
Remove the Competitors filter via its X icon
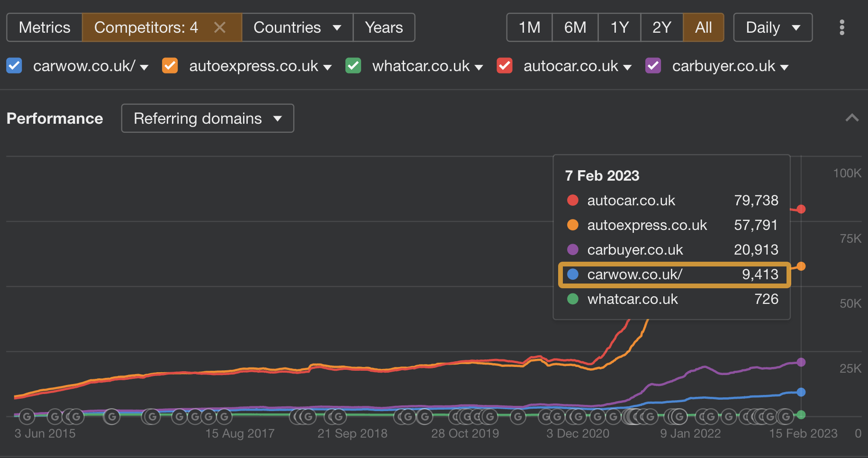(x=219, y=27)
